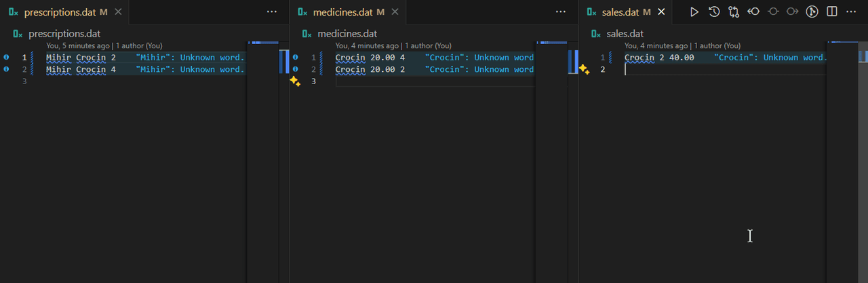Run the sales.dat file with play button
The height and width of the screenshot is (283, 868).
(x=694, y=12)
